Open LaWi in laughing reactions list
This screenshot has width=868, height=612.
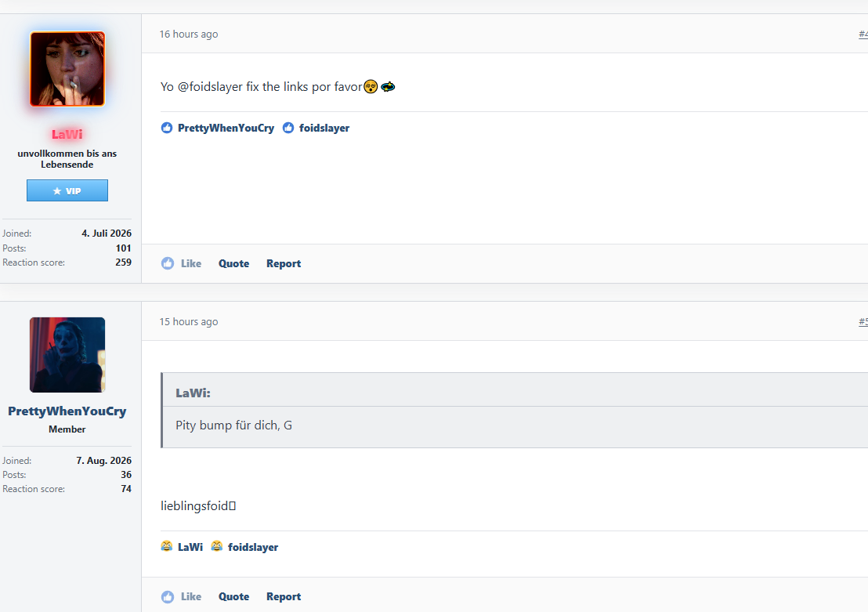[190, 547]
